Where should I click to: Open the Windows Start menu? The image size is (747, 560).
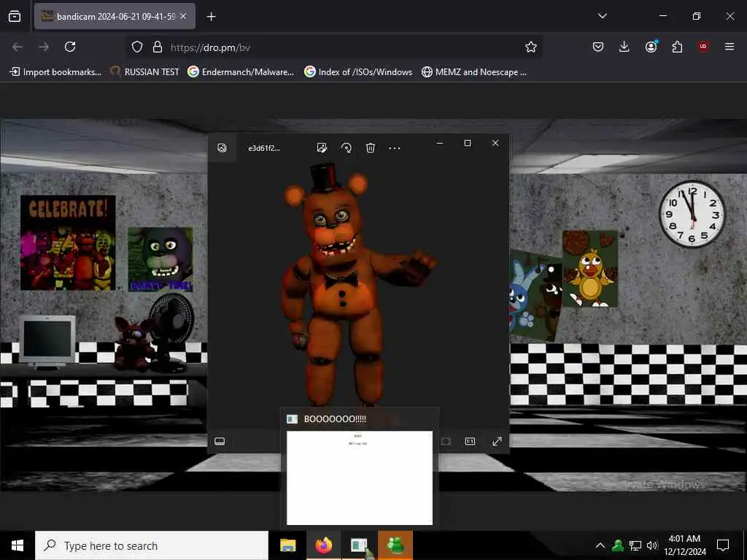pyautogui.click(x=18, y=545)
